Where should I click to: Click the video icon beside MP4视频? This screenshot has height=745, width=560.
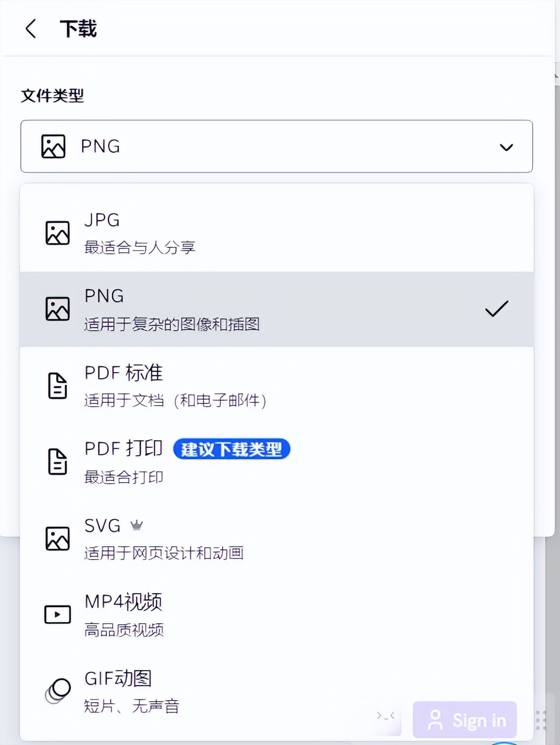point(57,614)
